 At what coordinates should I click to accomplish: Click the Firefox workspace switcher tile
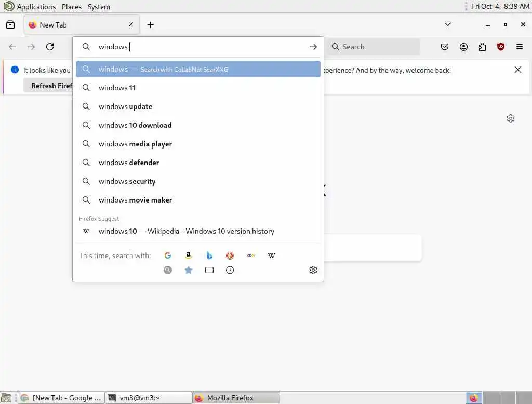pyautogui.click(x=474, y=398)
